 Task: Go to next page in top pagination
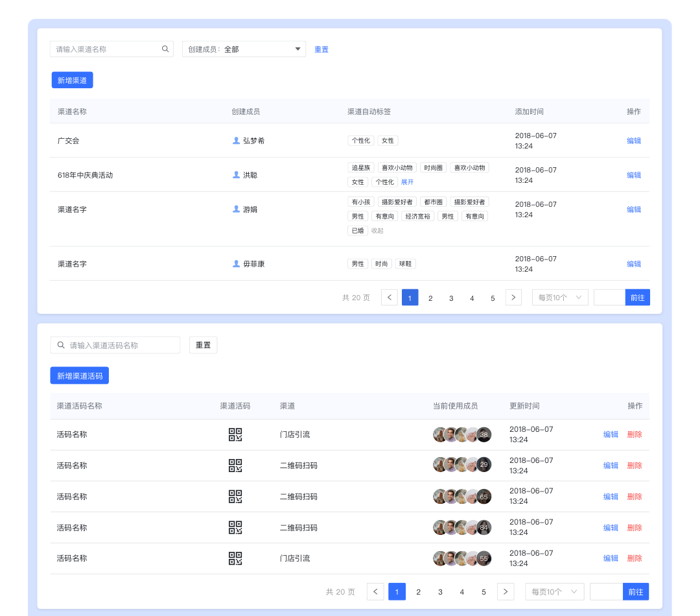(513, 298)
